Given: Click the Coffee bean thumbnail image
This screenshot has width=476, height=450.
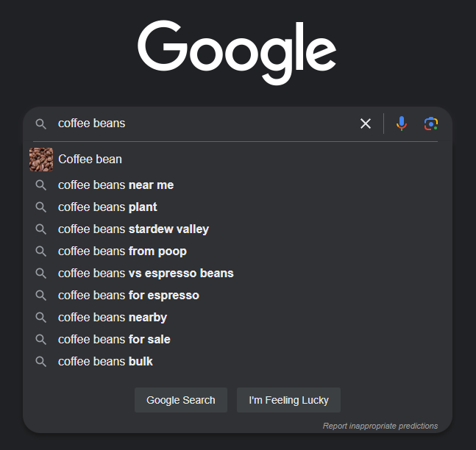Looking at the screenshot, I should tap(41, 159).
